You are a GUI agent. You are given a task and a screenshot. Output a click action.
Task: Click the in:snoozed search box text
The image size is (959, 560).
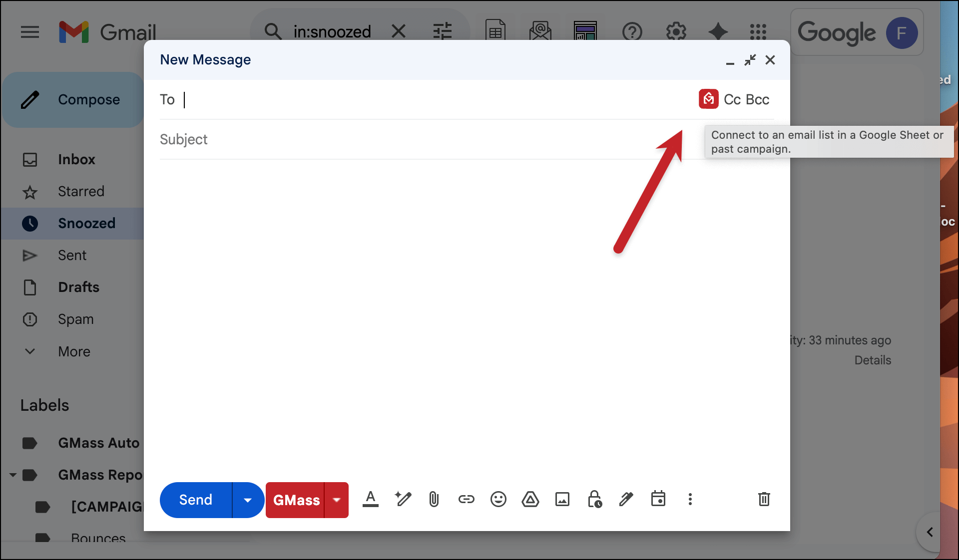(332, 31)
